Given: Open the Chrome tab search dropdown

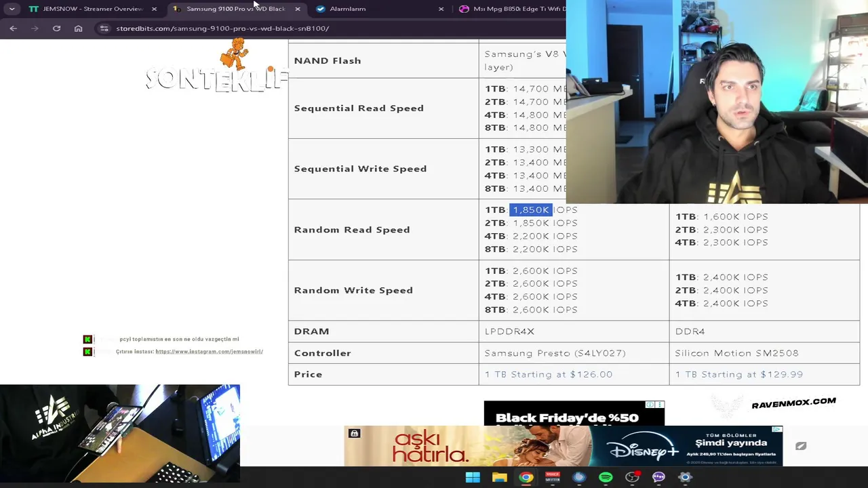Looking at the screenshot, I should tap(12, 9).
